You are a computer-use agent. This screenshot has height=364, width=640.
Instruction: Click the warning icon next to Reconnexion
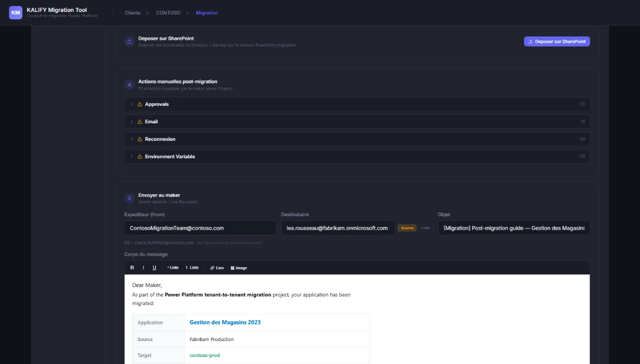[140, 139]
